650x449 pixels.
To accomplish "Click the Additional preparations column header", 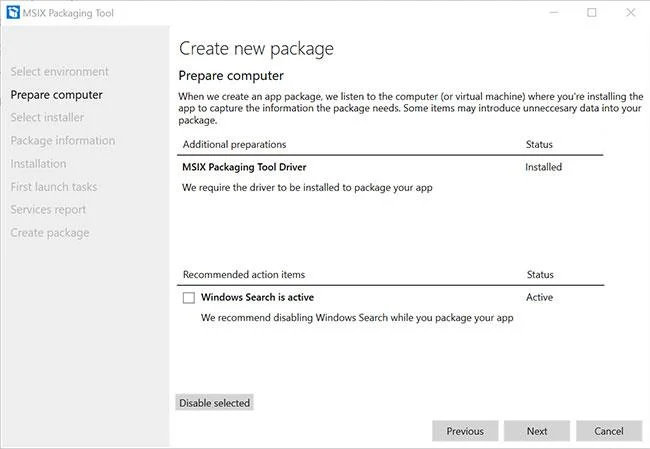I will tap(235, 144).
